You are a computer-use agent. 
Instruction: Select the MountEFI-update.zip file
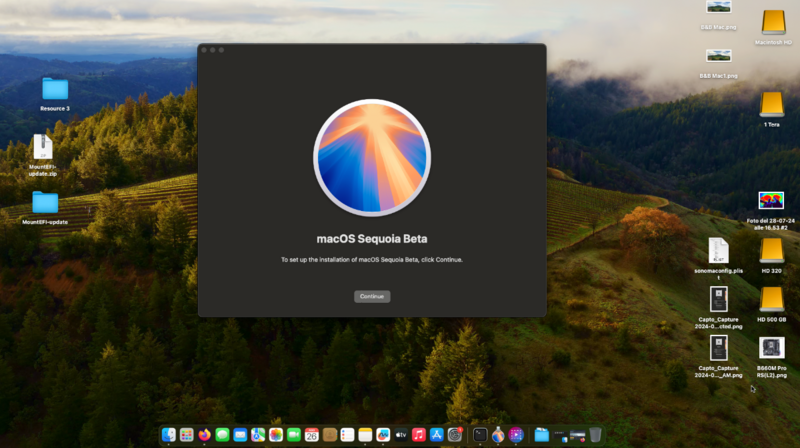pyautogui.click(x=42, y=147)
